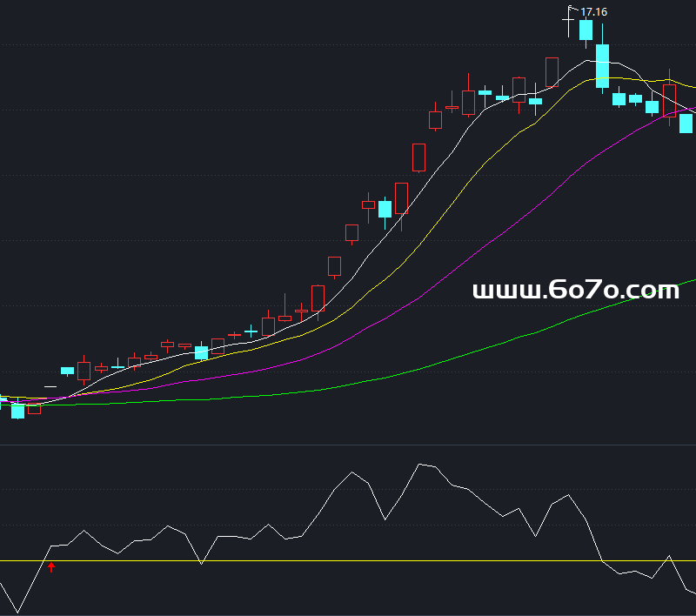
Task: Click the yellow horizontal threshold line in indicator panel
Action: (348, 561)
